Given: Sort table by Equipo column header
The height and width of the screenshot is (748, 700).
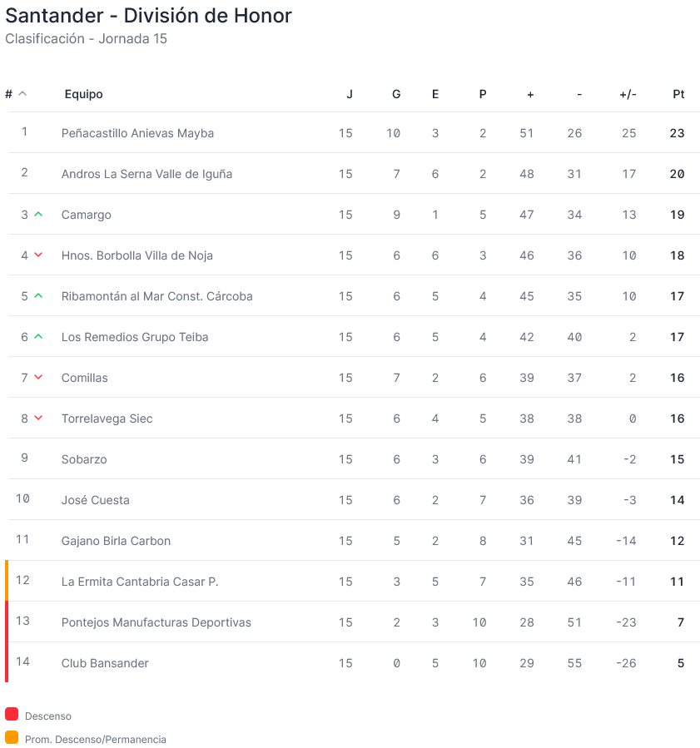Looking at the screenshot, I should (83, 95).
